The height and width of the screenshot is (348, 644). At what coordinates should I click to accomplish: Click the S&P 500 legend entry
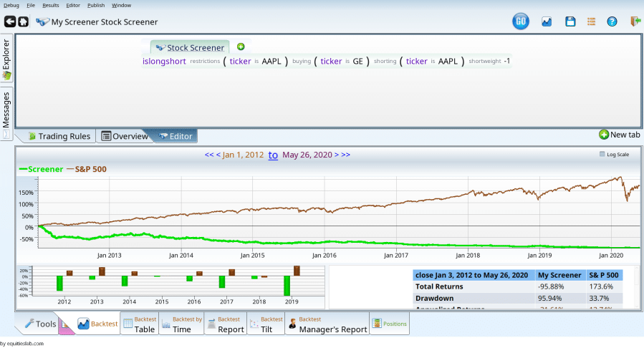click(x=87, y=169)
